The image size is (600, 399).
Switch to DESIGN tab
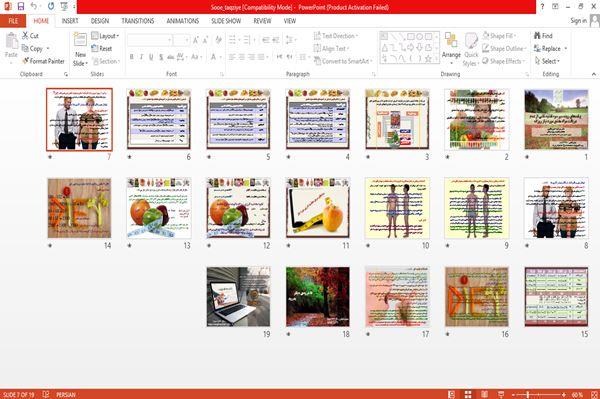pos(100,21)
